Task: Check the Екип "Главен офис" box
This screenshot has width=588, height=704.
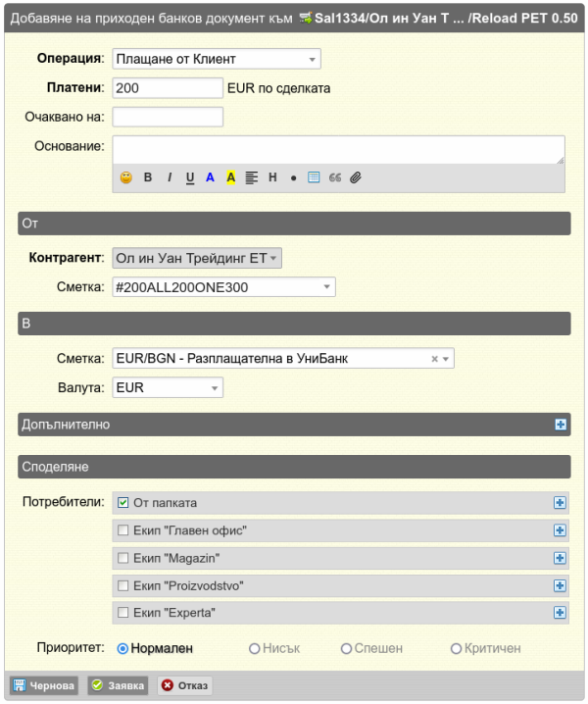Action: [122, 530]
